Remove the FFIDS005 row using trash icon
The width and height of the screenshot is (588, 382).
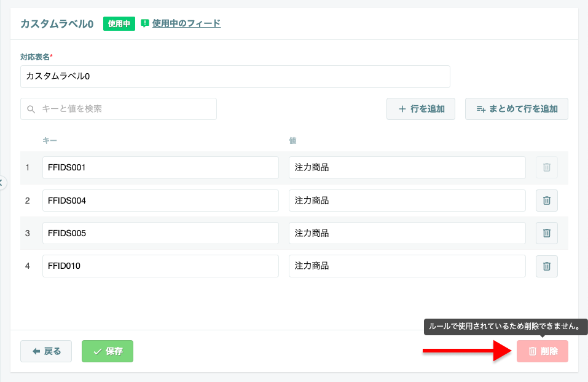546,233
